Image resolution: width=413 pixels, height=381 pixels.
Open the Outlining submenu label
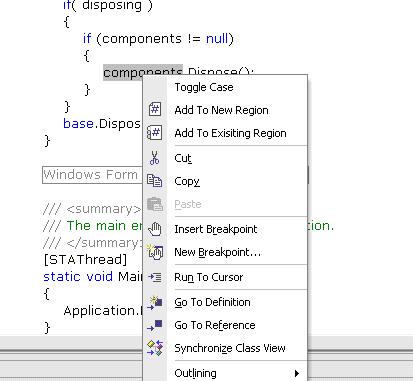[195, 373]
